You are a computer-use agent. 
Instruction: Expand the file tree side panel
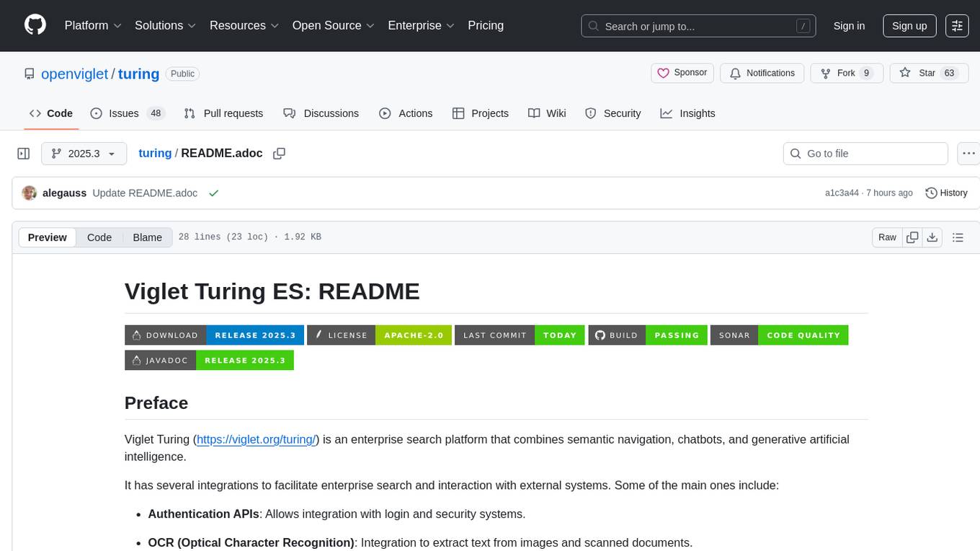pyautogui.click(x=24, y=154)
